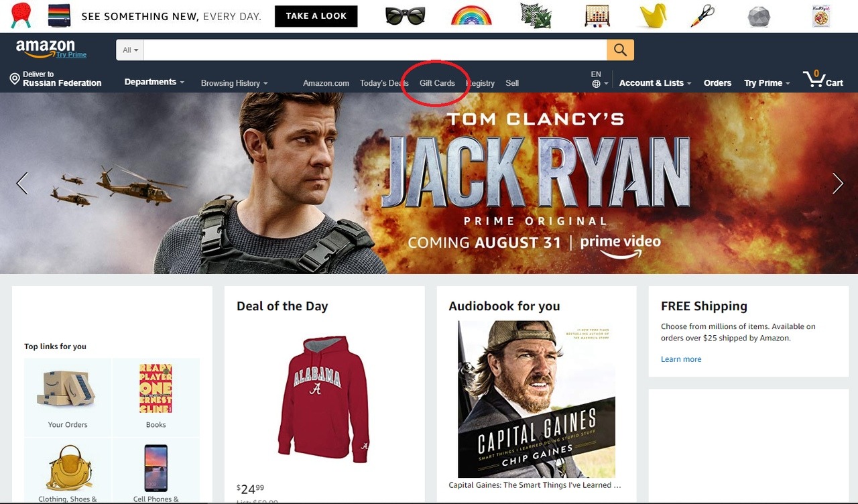Open the Gift Cards nav item
Viewport: 858px width, 504px height.
pos(437,83)
